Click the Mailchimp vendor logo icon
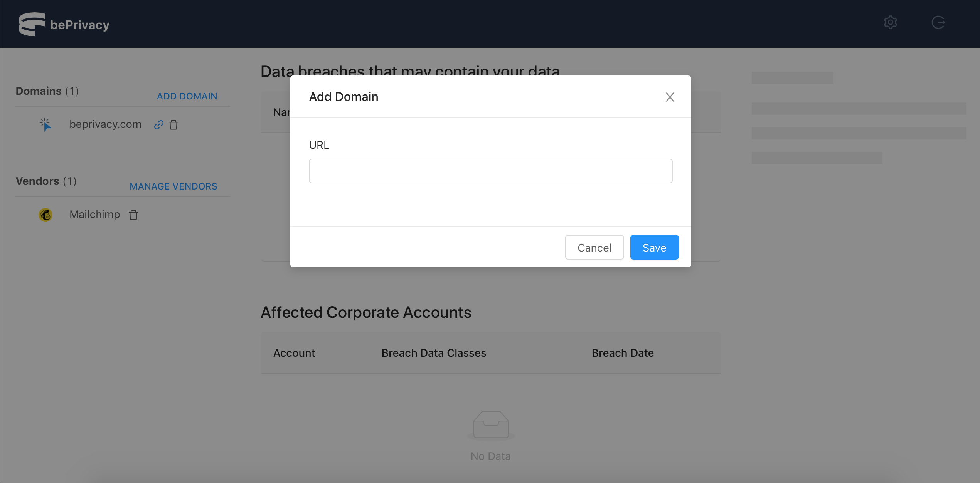Viewport: 980px width, 483px height. coord(45,215)
